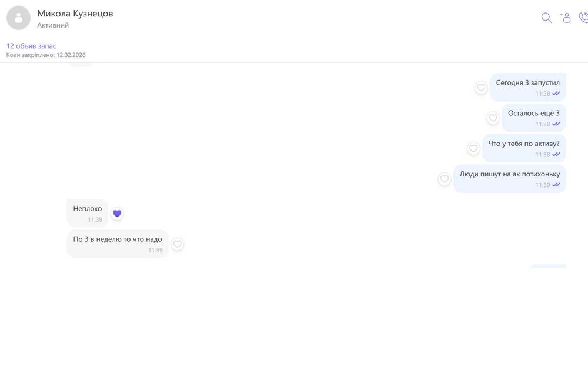Click the "Осталось ещё 3" message bubble

coord(534,118)
